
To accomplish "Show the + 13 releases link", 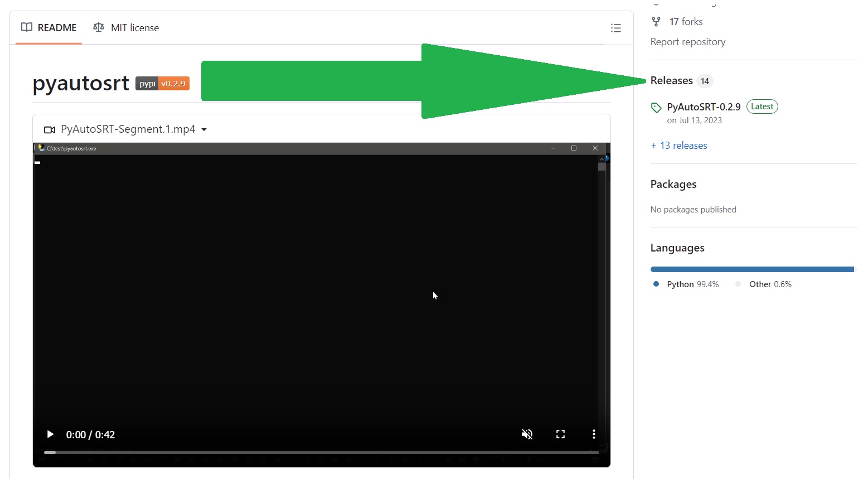I will (679, 146).
